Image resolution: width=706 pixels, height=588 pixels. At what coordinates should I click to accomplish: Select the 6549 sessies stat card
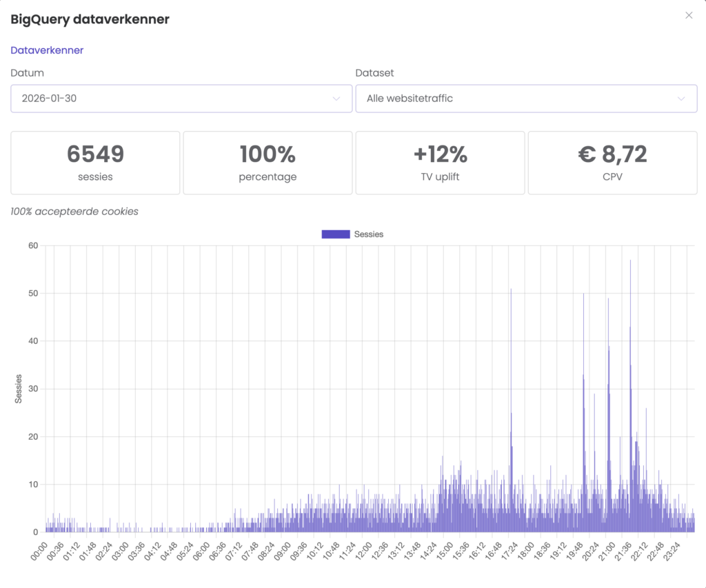(x=95, y=163)
